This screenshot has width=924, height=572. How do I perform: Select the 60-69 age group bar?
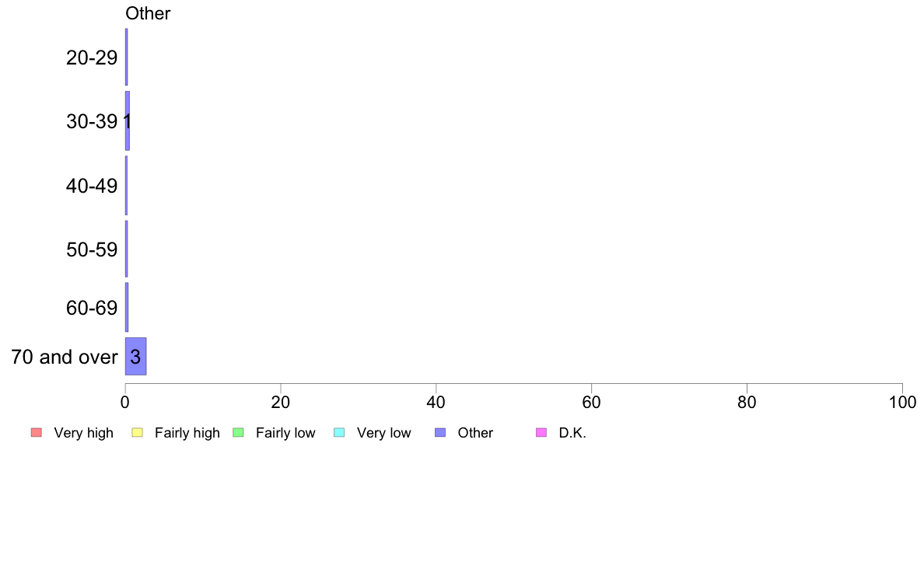click(x=127, y=307)
